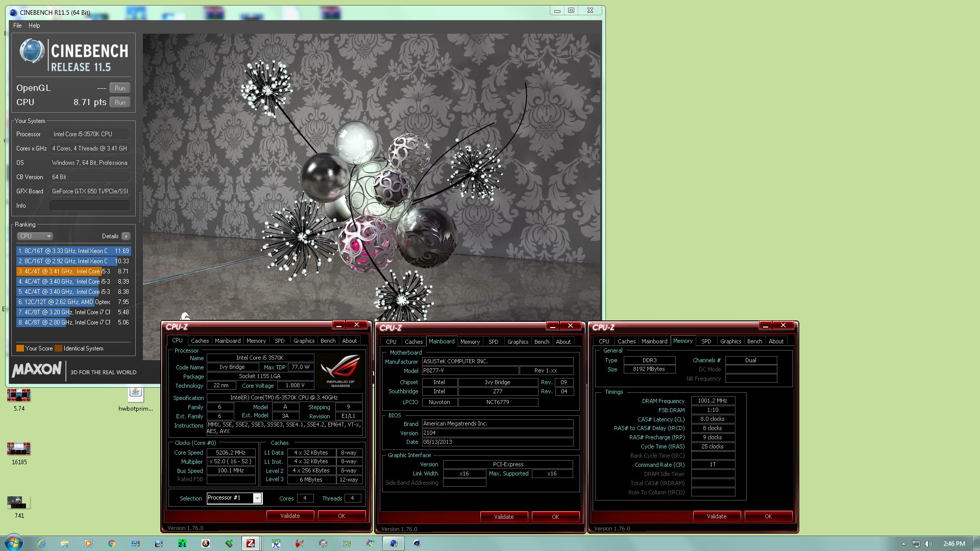Open Google Chrome from the taskbar
The height and width of the screenshot is (551, 980).
click(112, 543)
